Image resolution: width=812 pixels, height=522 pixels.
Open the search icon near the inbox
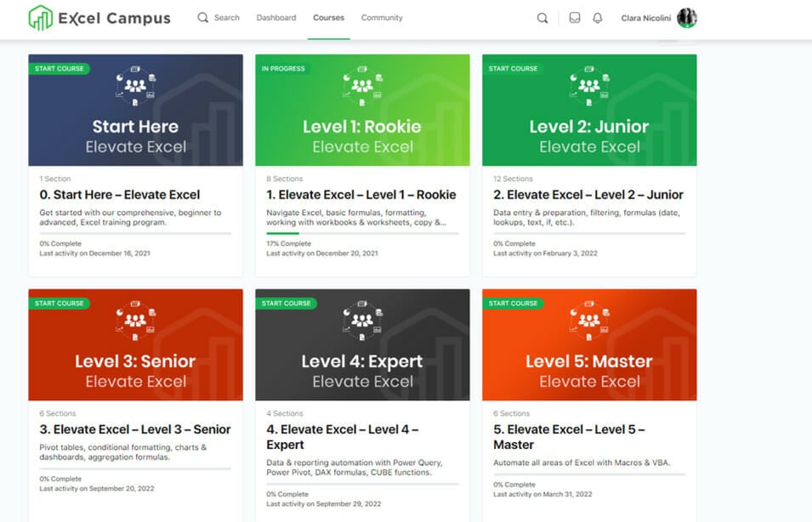(x=542, y=19)
